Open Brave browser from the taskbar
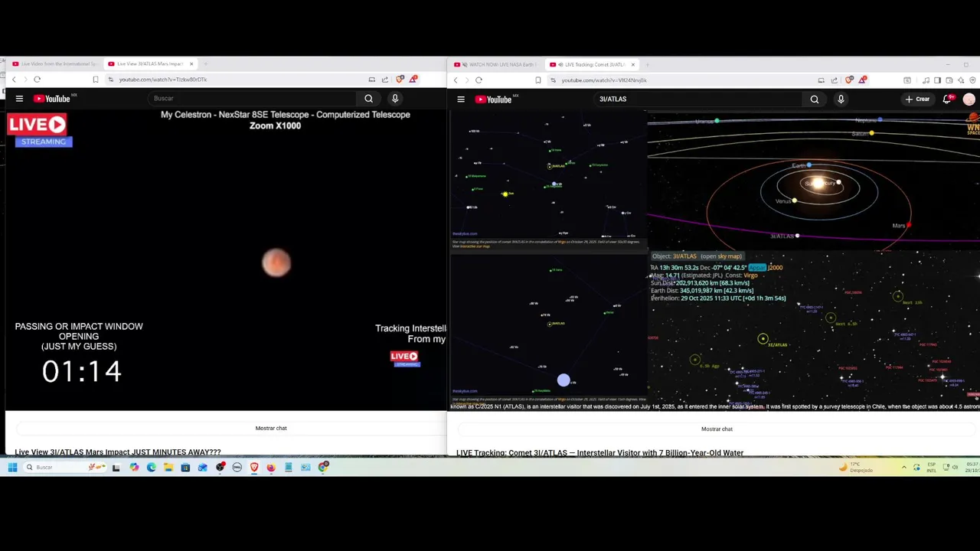The width and height of the screenshot is (980, 551). click(254, 467)
